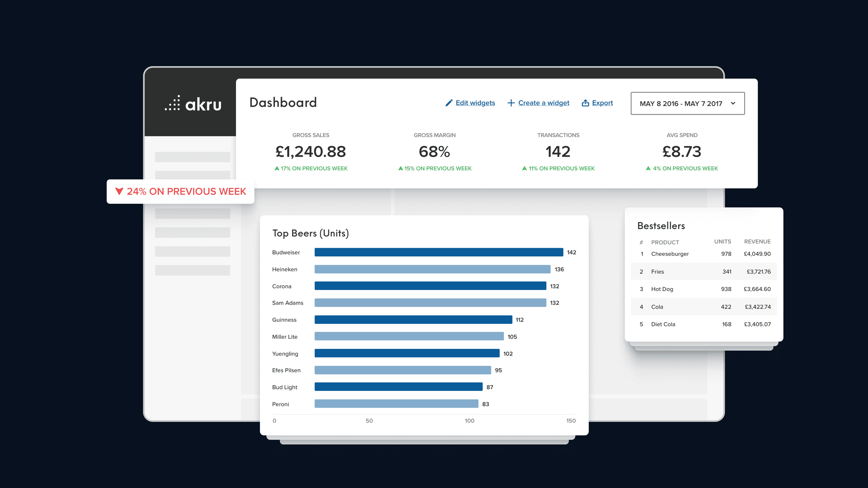Click the red down arrow on the 24% badge
The height and width of the screenshot is (488, 868).
[119, 191]
